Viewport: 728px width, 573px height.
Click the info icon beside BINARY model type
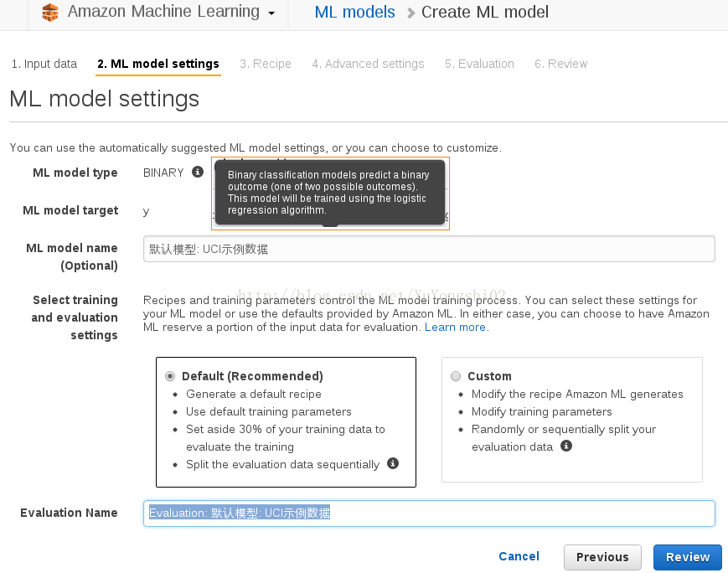198,172
